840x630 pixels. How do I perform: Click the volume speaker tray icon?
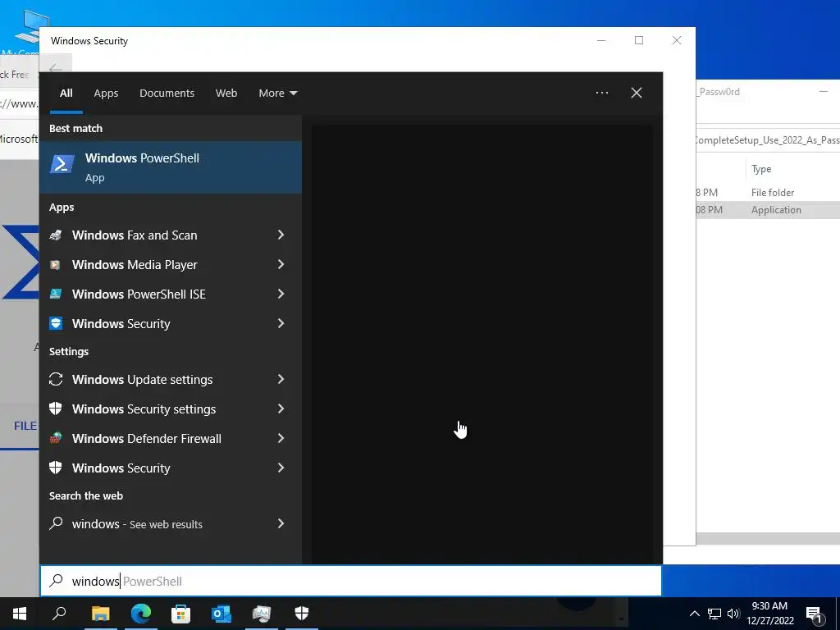click(733, 614)
